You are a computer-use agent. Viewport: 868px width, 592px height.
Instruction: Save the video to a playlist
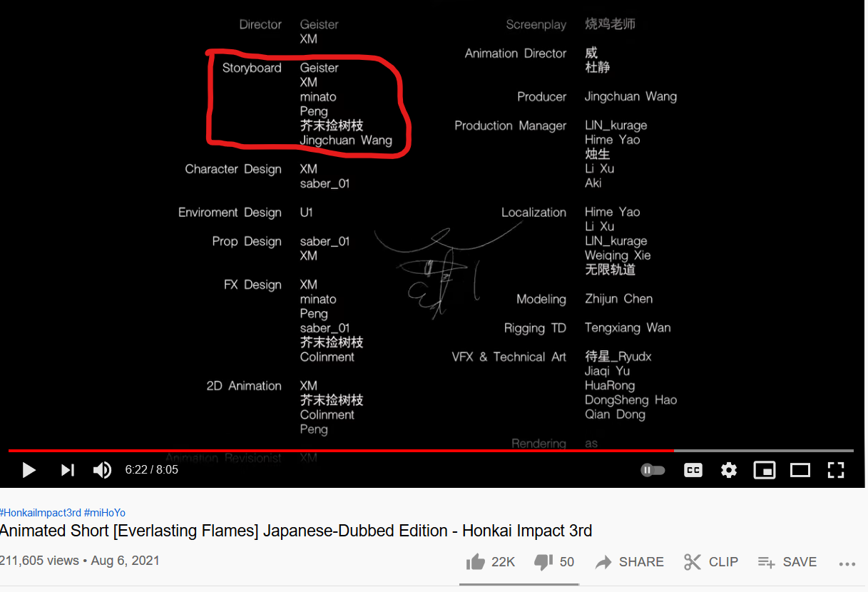[x=787, y=562]
